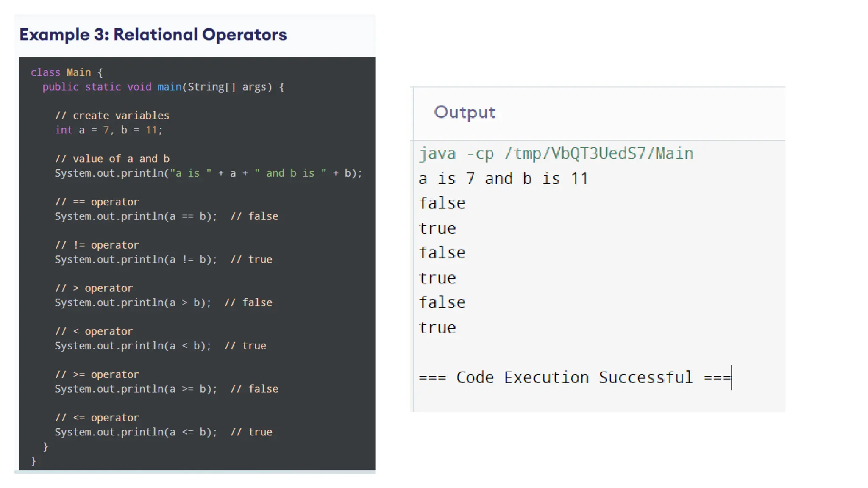Click the println(a == b) code line
The image size is (868, 488).
pyautogui.click(x=136, y=216)
